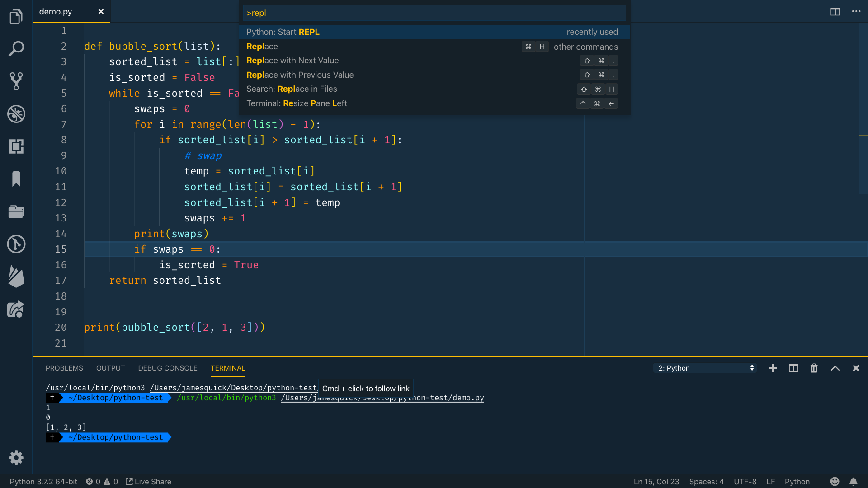Follow the demo.py path link in terminal
This screenshot has height=488, width=868.
coord(382,398)
